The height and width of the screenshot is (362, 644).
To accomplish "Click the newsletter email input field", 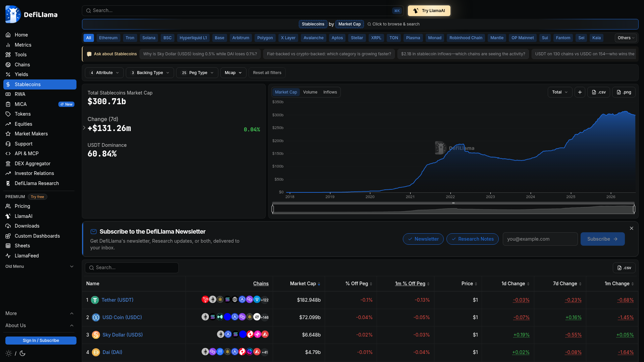I will click(540, 239).
